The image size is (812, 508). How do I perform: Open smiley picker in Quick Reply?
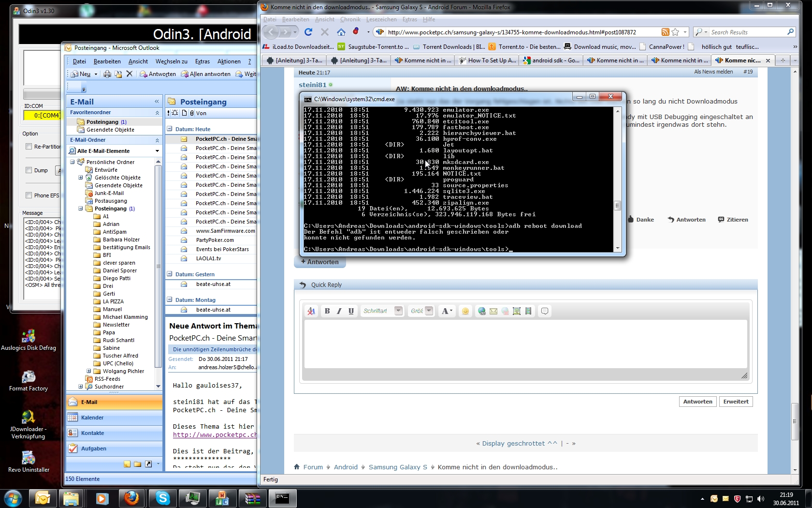click(465, 311)
